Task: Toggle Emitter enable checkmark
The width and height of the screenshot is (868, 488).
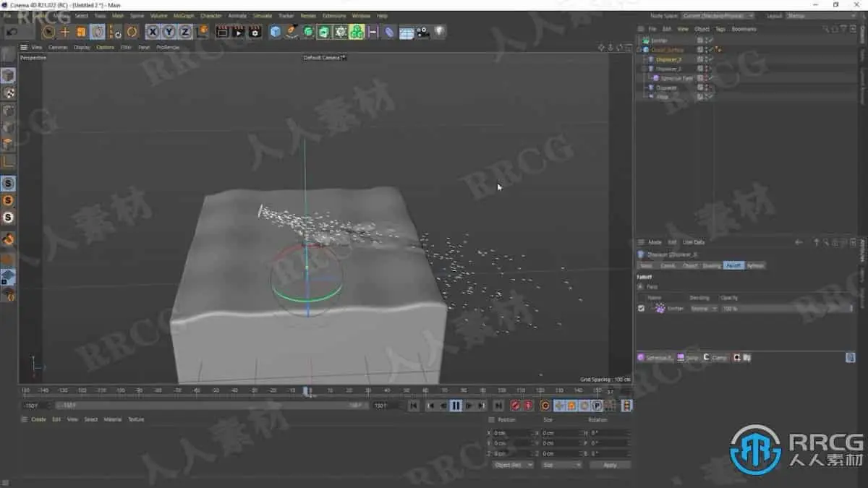Action: (710, 40)
